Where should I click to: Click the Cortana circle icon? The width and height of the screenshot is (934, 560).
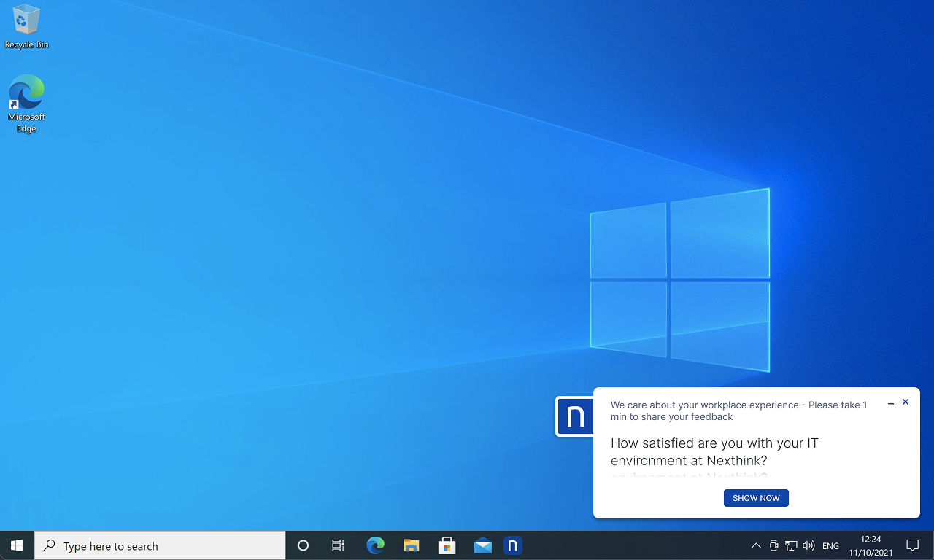[304, 545]
